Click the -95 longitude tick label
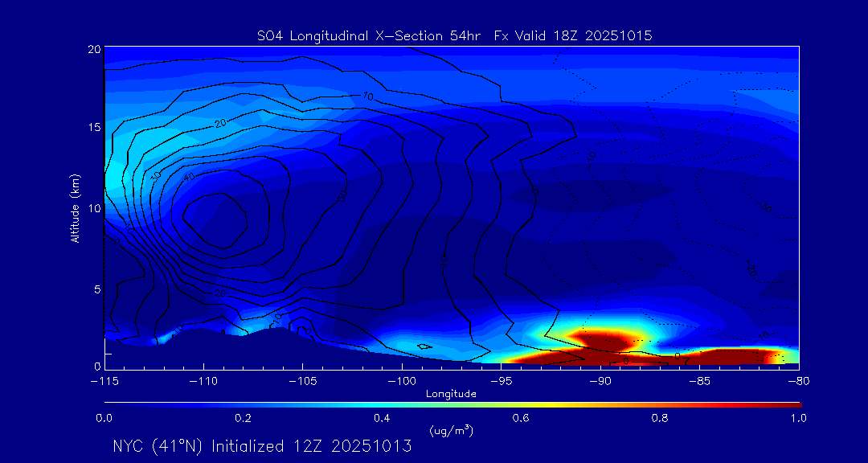 (501, 382)
